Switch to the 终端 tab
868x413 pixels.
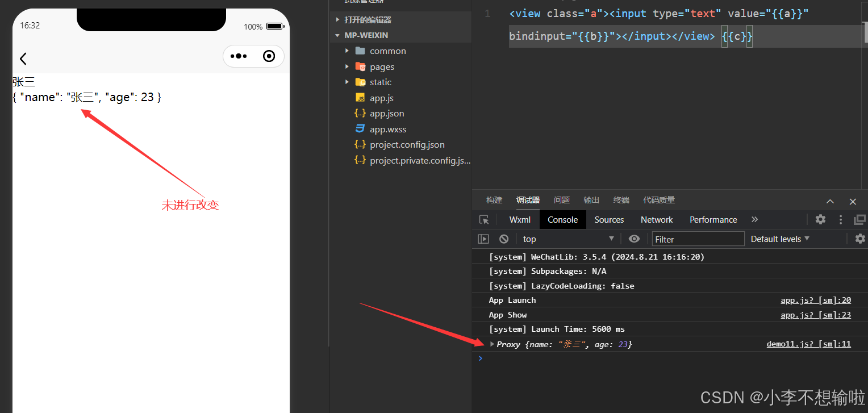click(621, 200)
